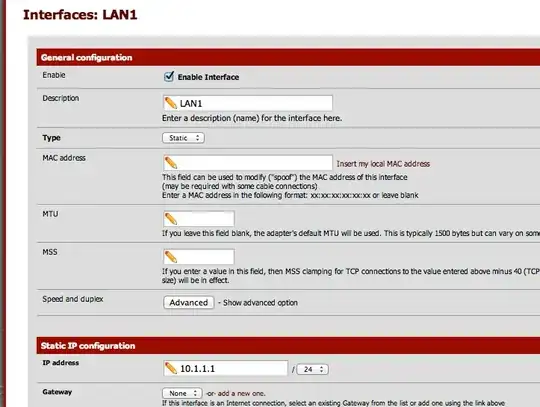Click the Enable Interface label text
Viewport: 540px width, 407px height.
pyautogui.click(x=208, y=77)
